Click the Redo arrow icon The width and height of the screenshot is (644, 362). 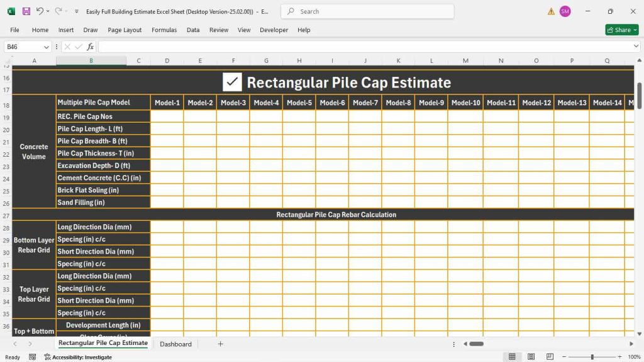[x=58, y=11]
